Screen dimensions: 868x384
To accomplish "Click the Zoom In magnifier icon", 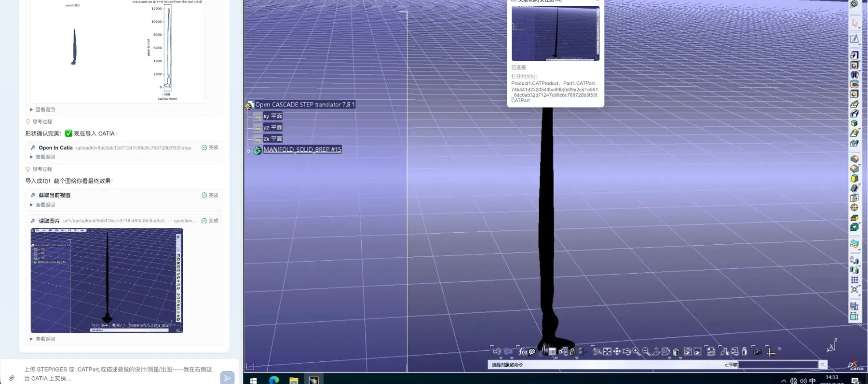I will (637, 352).
